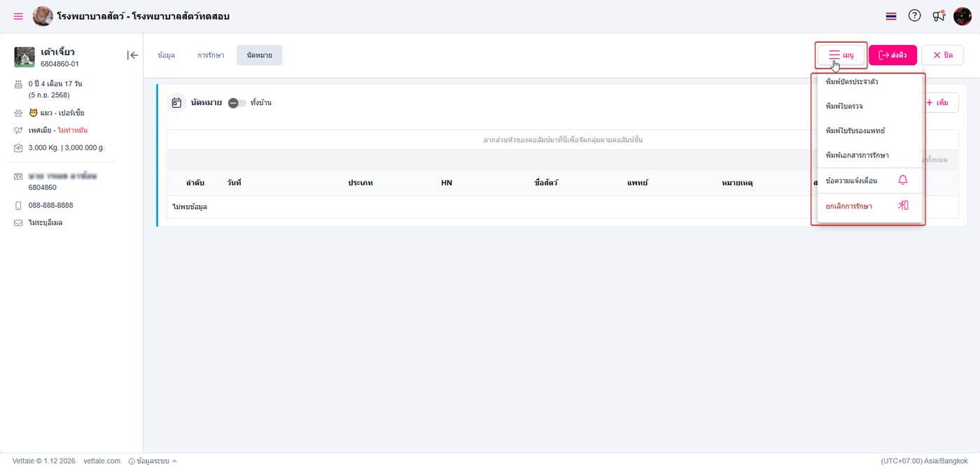Click the pet photo เต้าเจี้ยว
The height and width of the screenshot is (469, 980).
point(24,57)
